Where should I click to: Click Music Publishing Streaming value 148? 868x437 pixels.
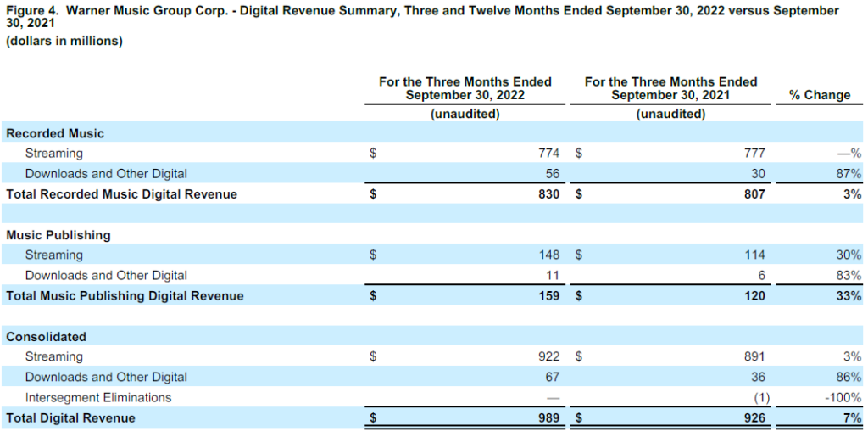548,255
